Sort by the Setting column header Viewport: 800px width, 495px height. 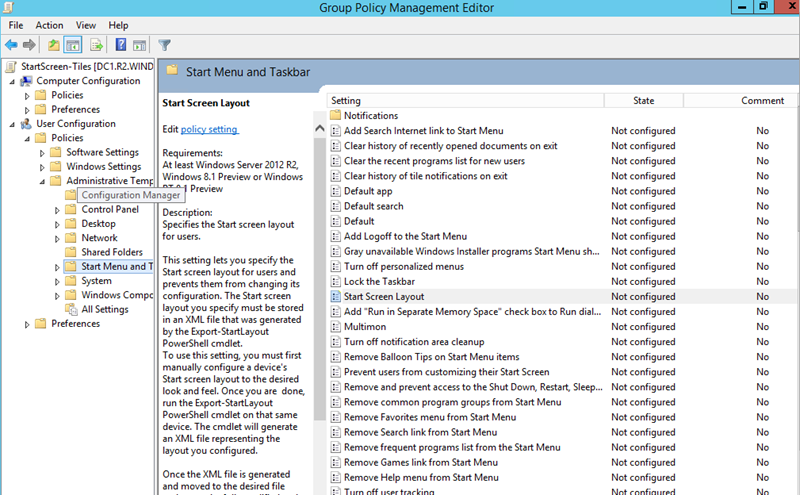[465, 101]
